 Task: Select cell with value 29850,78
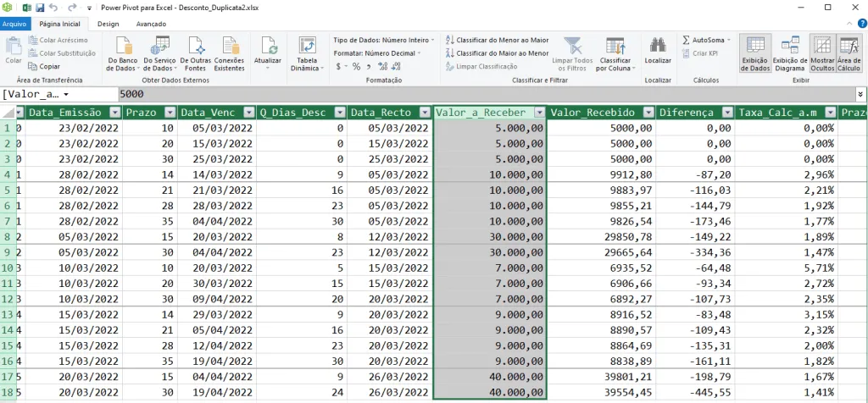tap(602, 236)
